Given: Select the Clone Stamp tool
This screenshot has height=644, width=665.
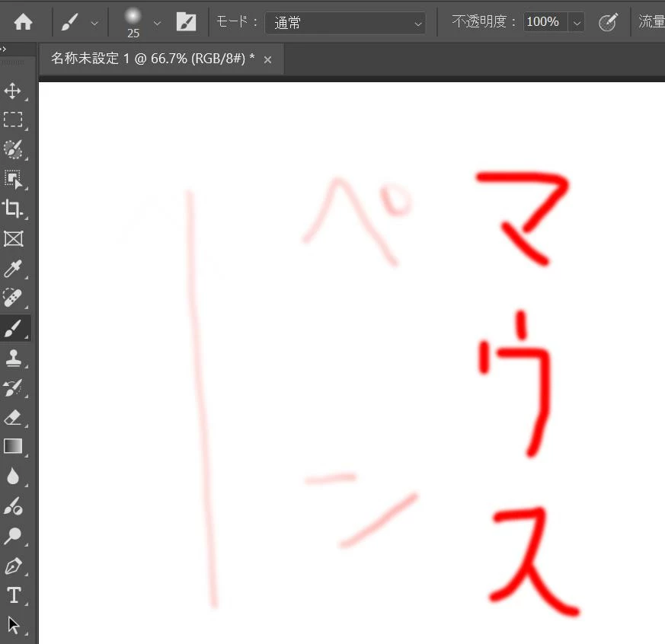Looking at the screenshot, I should click(13, 358).
